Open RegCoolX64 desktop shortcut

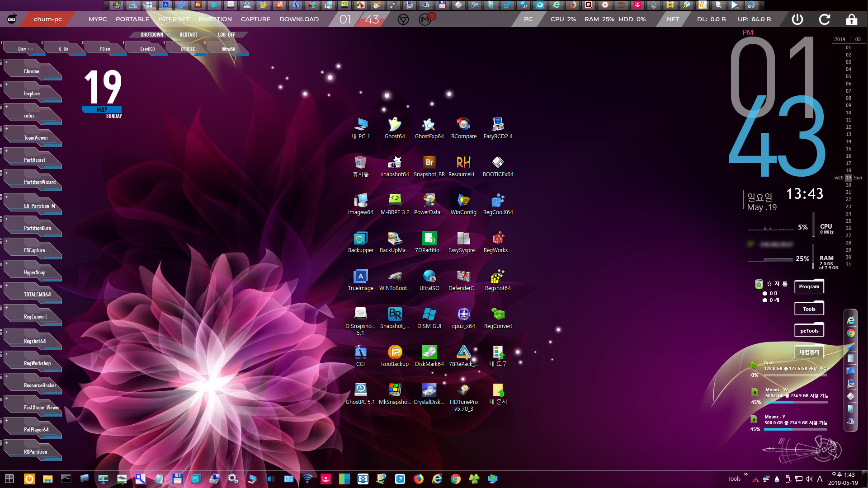coord(498,204)
